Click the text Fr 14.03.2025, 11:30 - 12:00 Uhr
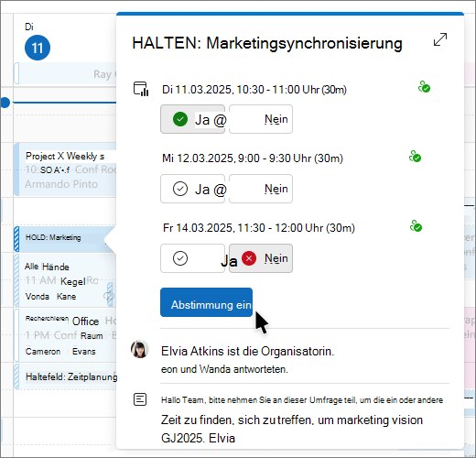This screenshot has width=476, height=458. coord(258,228)
